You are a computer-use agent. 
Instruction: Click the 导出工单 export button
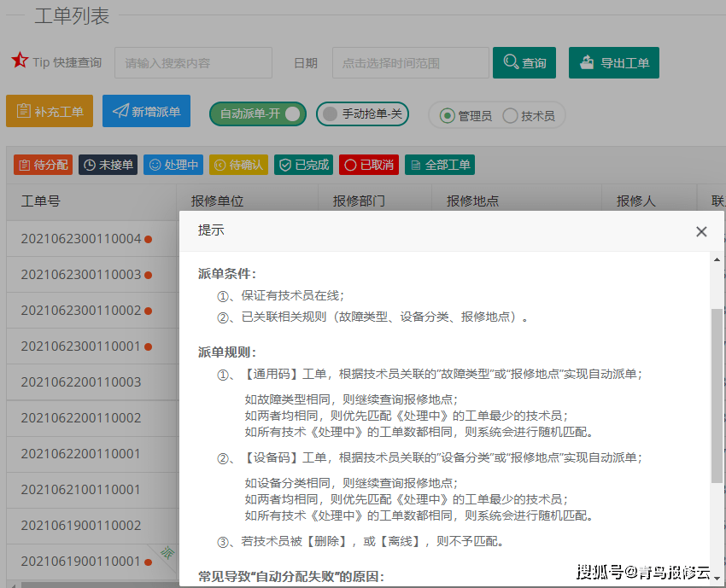(614, 61)
